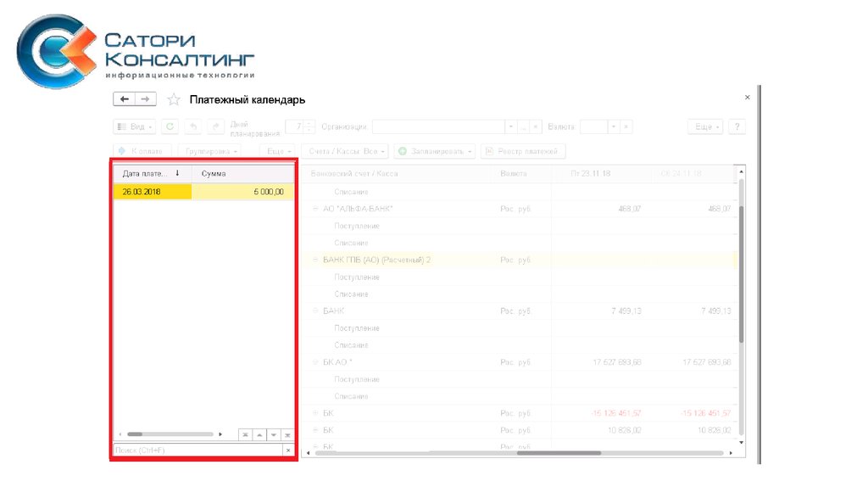Click the help question mark button
The height and width of the screenshot is (487, 868).
[737, 126]
